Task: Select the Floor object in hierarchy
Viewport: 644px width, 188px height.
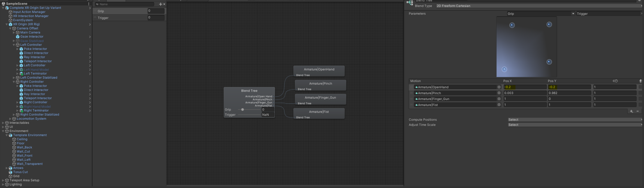Action: (21, 143)
